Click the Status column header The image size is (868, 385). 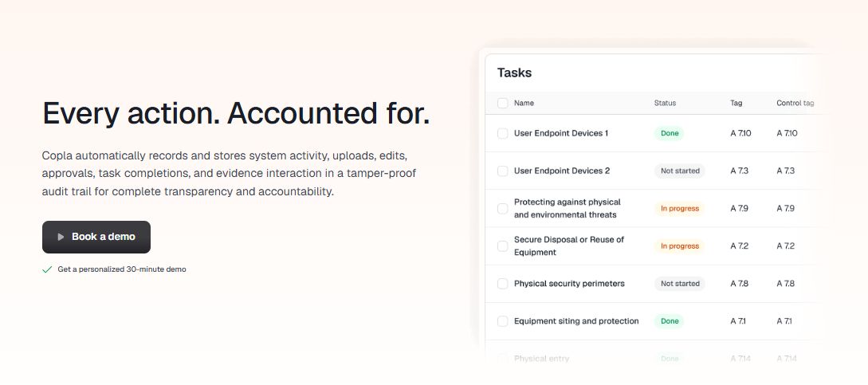665,103
